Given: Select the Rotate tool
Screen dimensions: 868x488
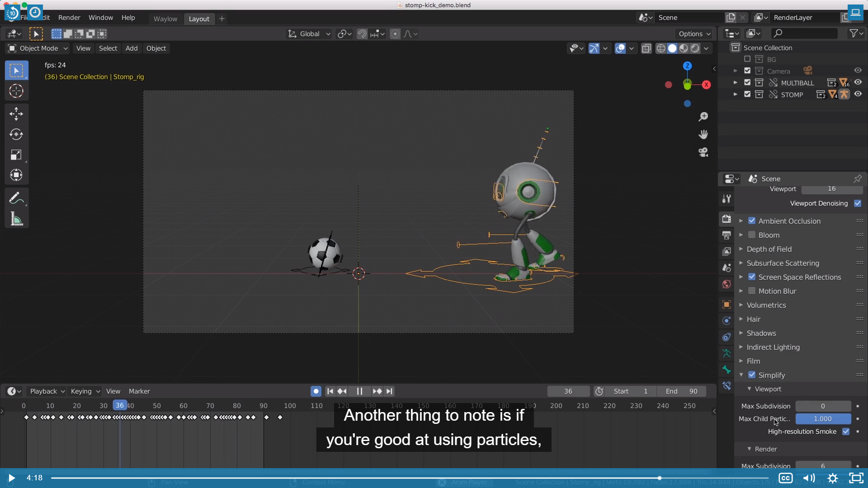Looking at the screenshot, I should coord(16,134).
